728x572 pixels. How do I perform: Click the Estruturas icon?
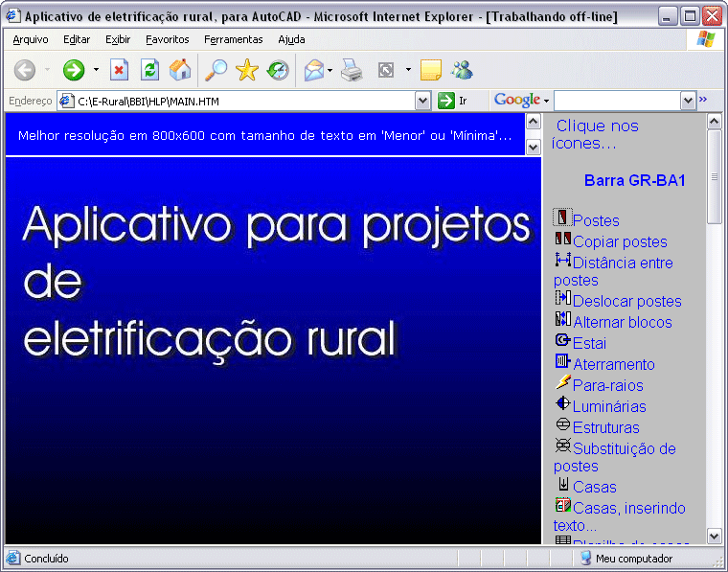(562, 424)
